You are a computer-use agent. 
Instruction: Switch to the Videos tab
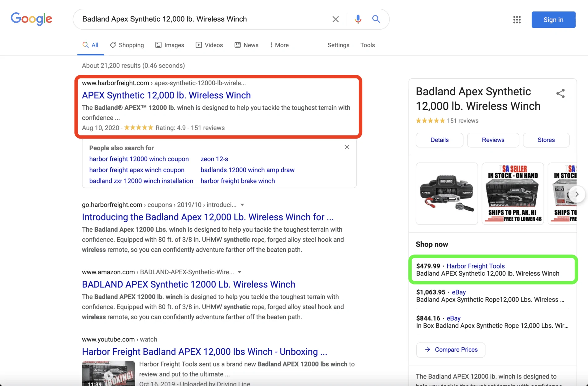[209, 45]
